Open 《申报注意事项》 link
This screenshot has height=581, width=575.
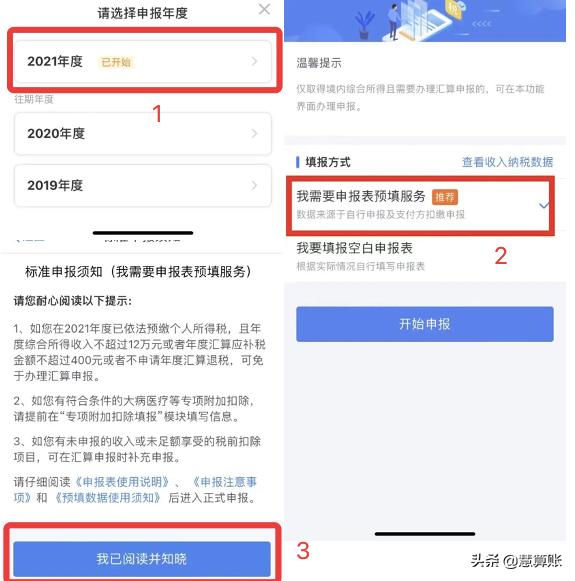tap(135, 489)
